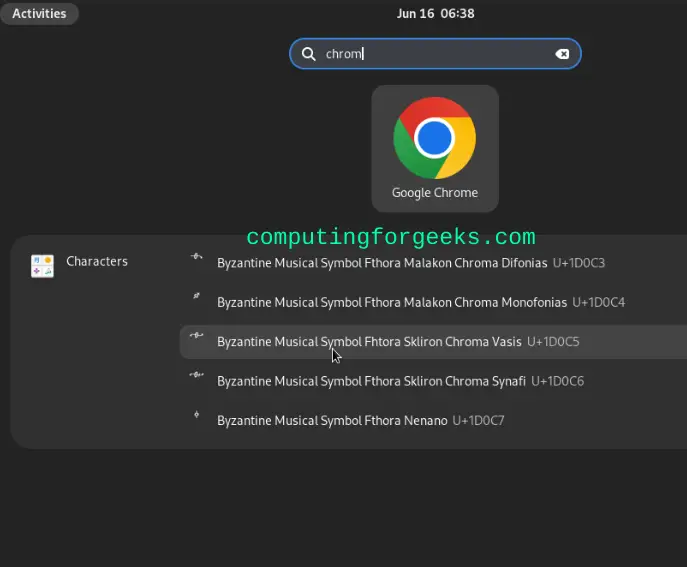Click the code point text U+1D0C7

[478, 421]
